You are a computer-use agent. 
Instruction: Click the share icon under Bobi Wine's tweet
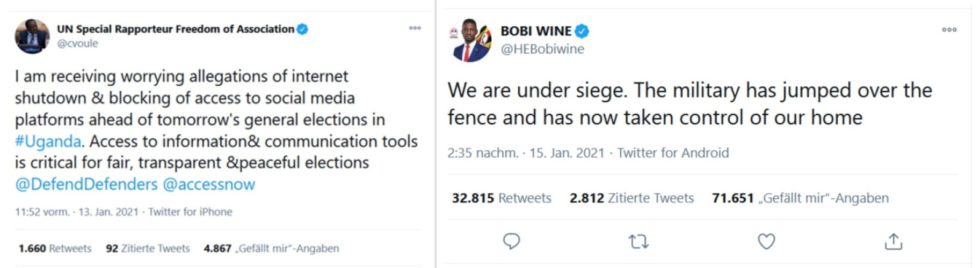coord(893,242)
